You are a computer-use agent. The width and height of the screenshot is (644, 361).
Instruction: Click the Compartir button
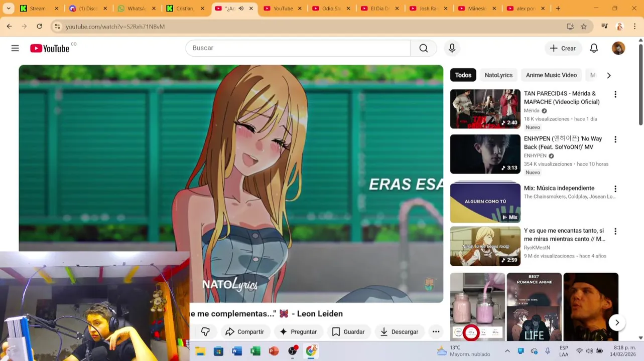point(245,331)
